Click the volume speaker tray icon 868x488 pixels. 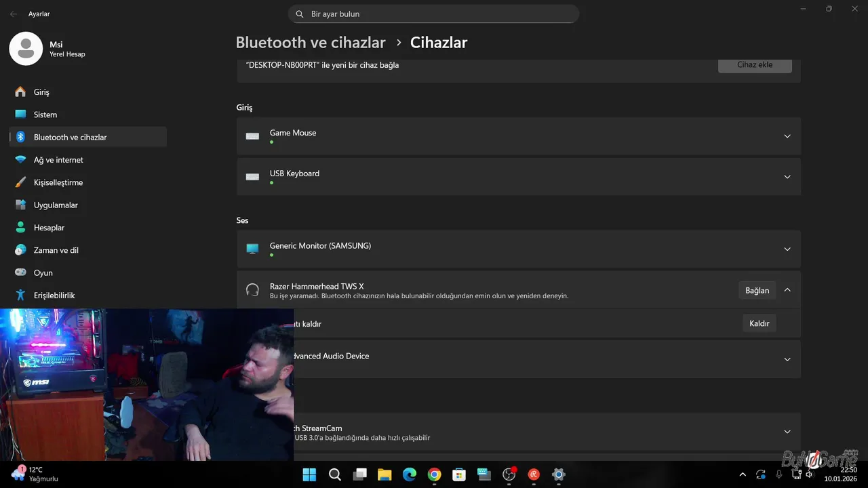[809, 474]
